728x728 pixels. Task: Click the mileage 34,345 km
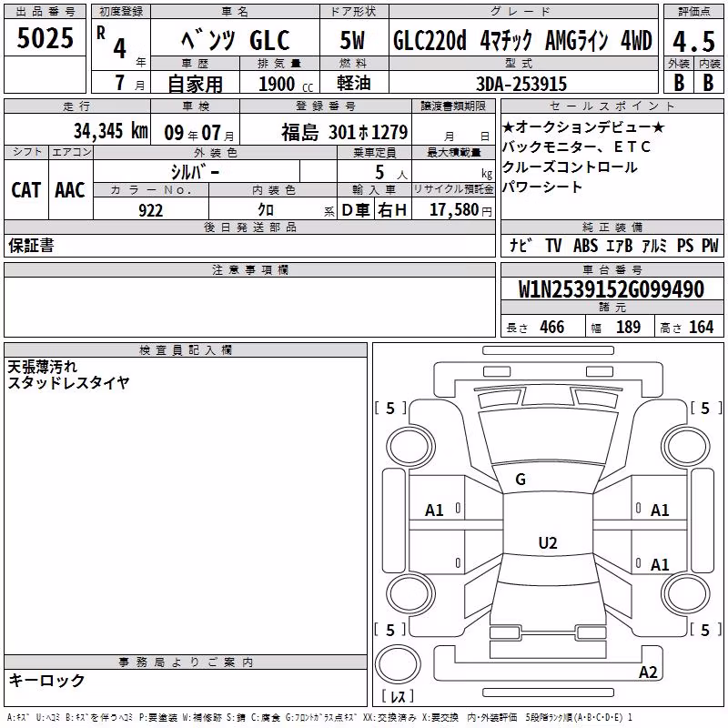coord(111,131)
